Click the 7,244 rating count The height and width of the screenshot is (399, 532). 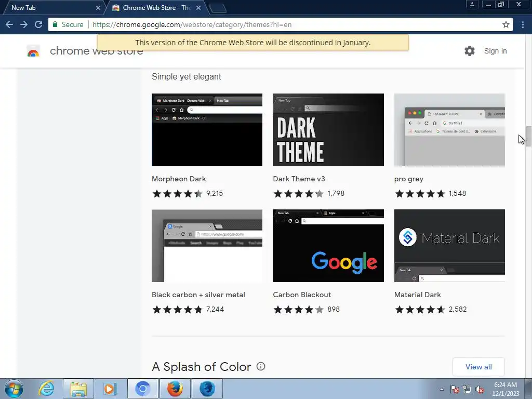coord(215,309)
